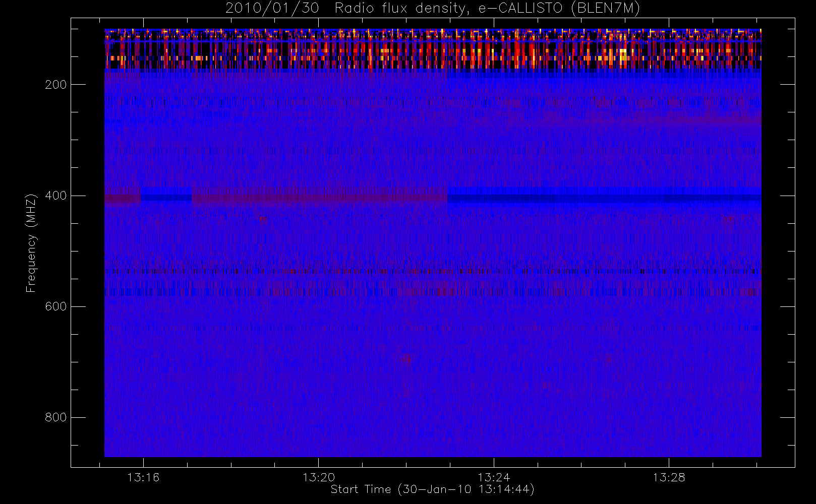
Task: Click the 13:28 time tick label
Action: 669,477
